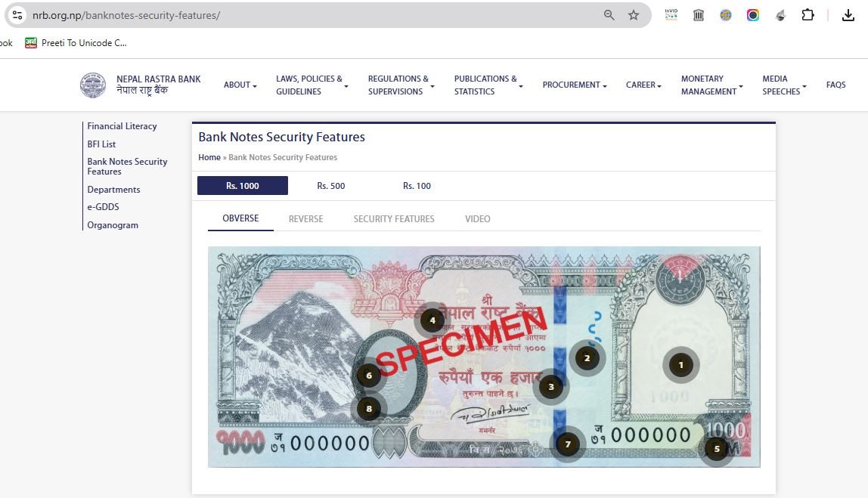Image resolution: width=868 pixels, height=498 pixels.
Task: Open the MONETARY MANAGEMENT menu
Action: (x=711, y=85)
